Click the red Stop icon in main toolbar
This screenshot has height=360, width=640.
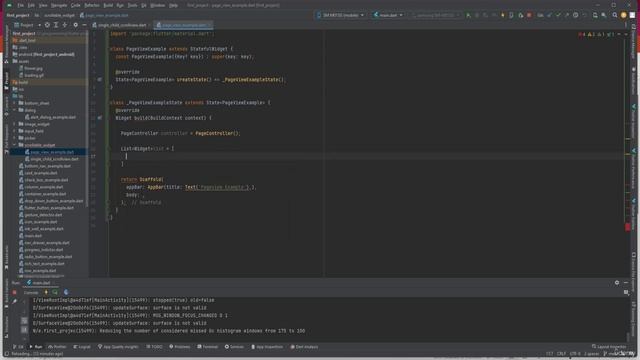tap(529, 15)
